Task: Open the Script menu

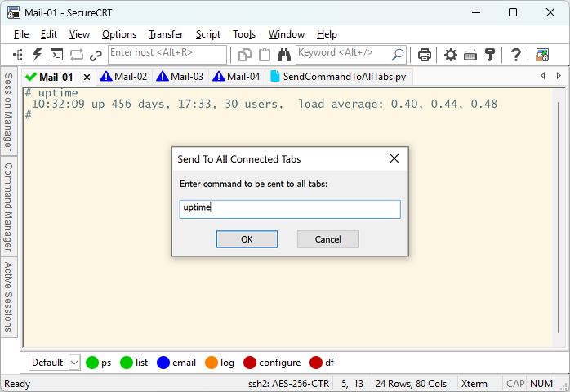Action: click(207, 34)
